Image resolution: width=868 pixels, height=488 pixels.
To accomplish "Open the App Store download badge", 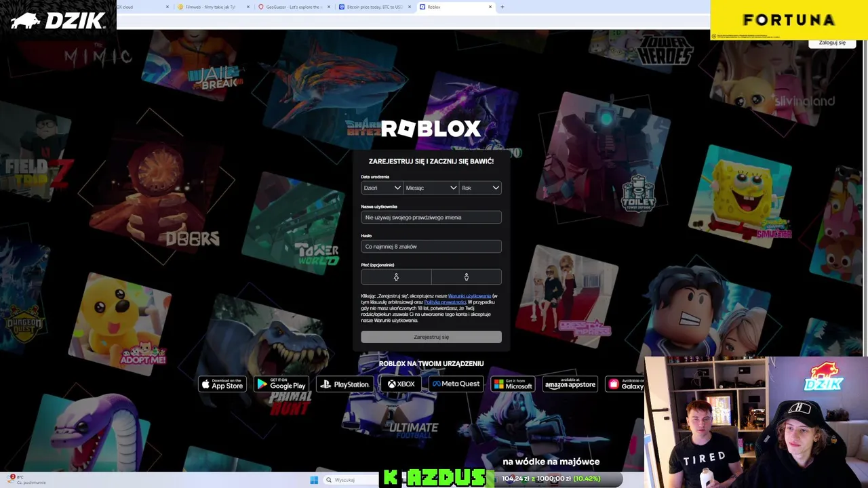I will tap(222, 384).
